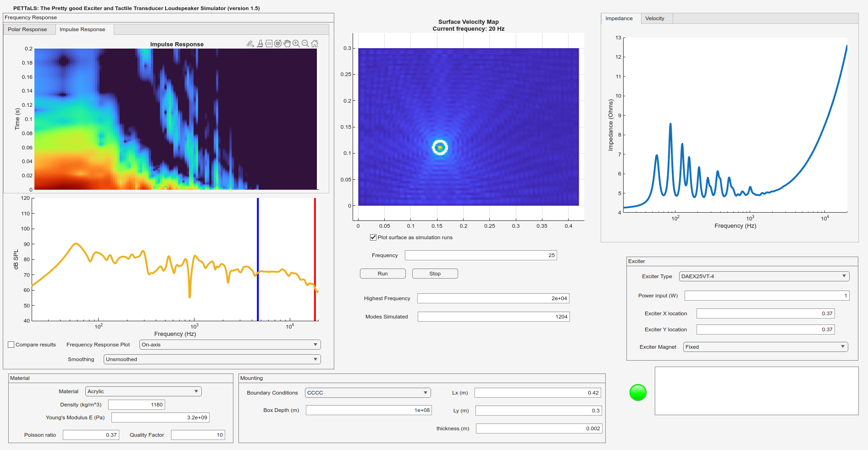
Task: Click the Frequency input field showing 25
Action: (481, 255)
